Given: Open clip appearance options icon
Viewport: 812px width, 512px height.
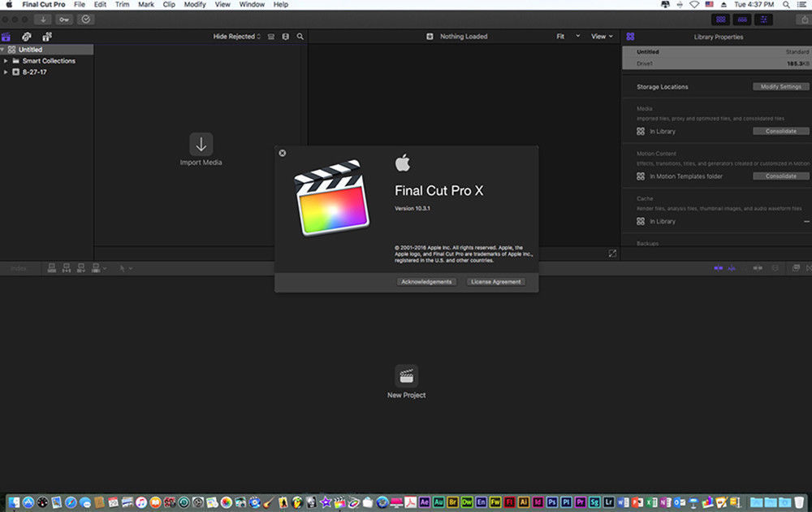Looking at the screenshot, I should click(x=285, y=37).
